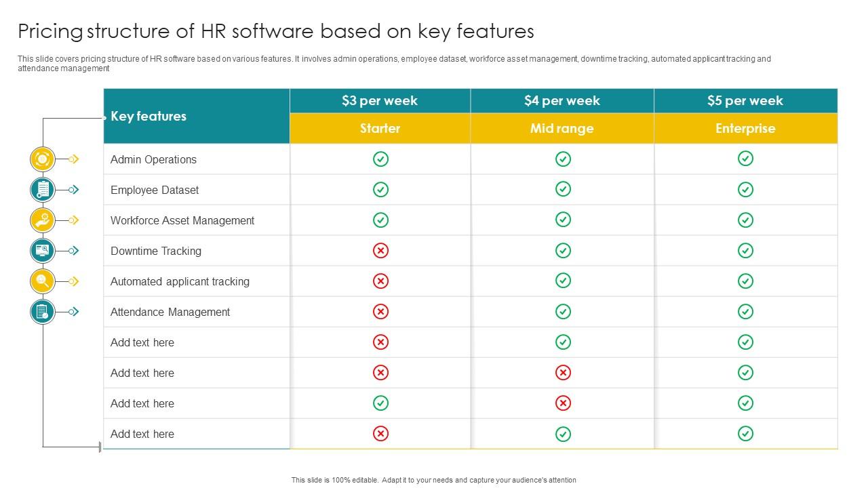Click Mid range check in last Add text here row
Screen dimensions: 868x488
coord(563,434)
